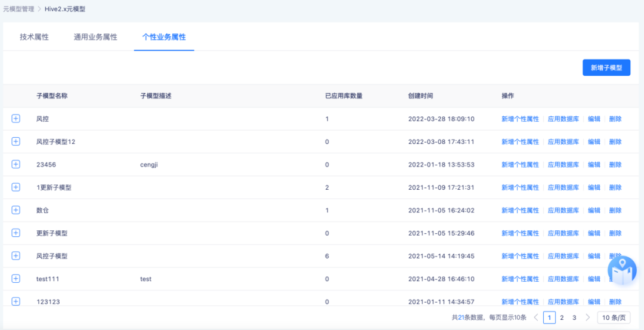Screen dimensions: 644x330
Task: Click plus icon beside 1更新子模型
Action: (x=16, y=187)
